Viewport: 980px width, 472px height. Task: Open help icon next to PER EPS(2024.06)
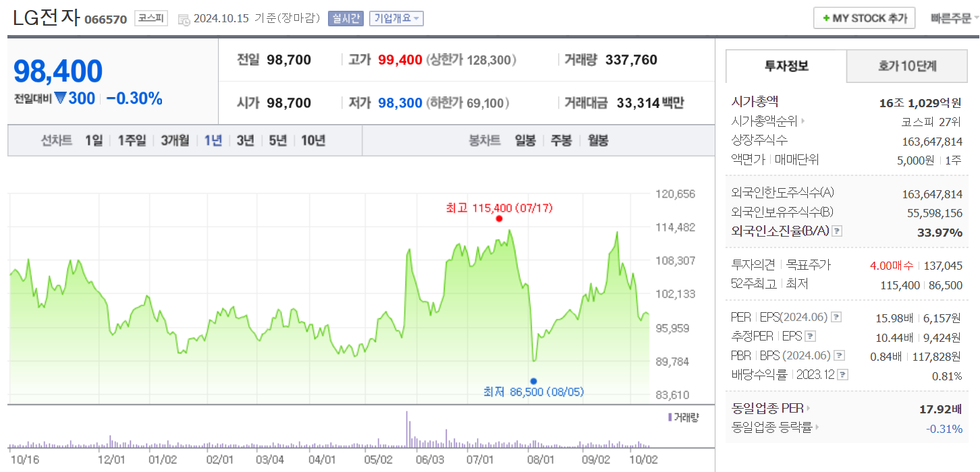[836, 317]
